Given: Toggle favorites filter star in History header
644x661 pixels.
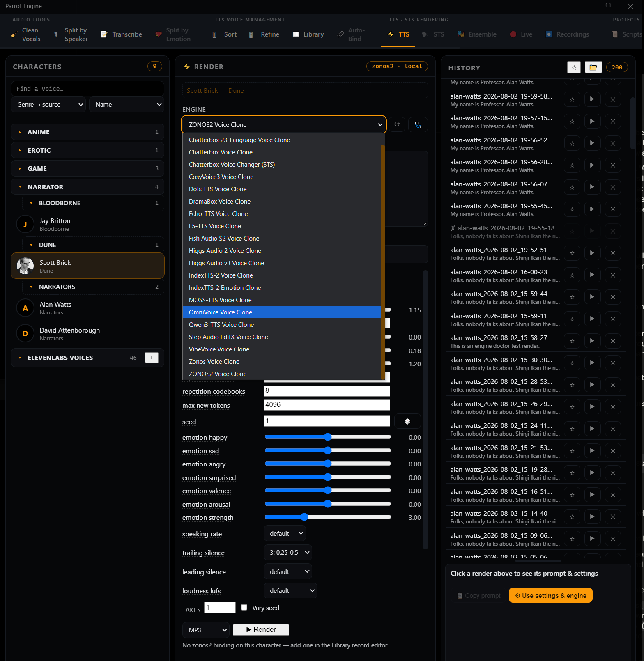Looking at the screenshot, I should (574, 67).
